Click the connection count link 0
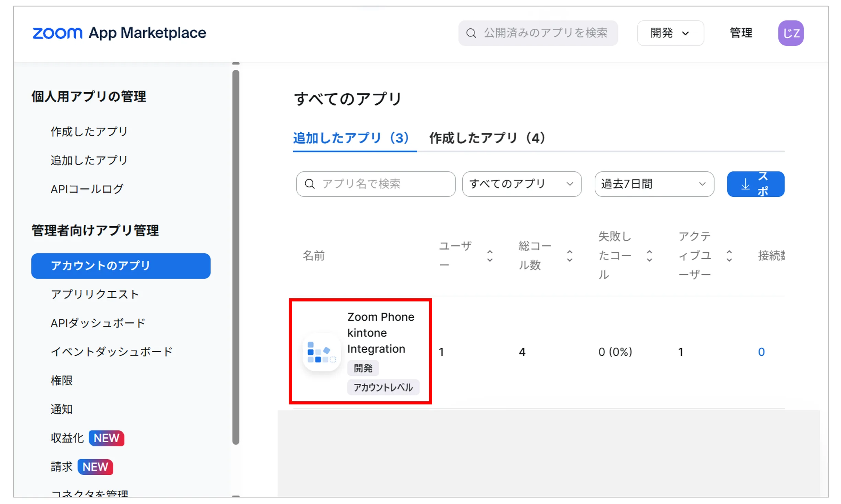841x504 pixels. pyautogui.click(x=761, y=352)
